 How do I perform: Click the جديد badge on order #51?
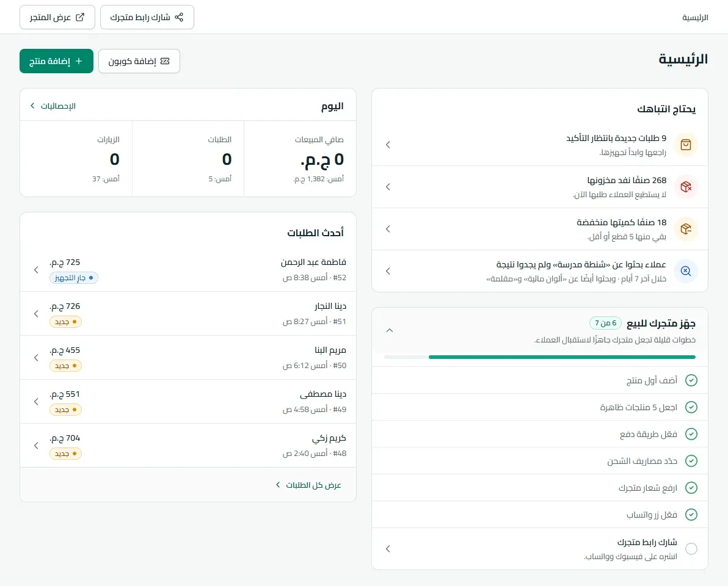(x=65, y=322)
